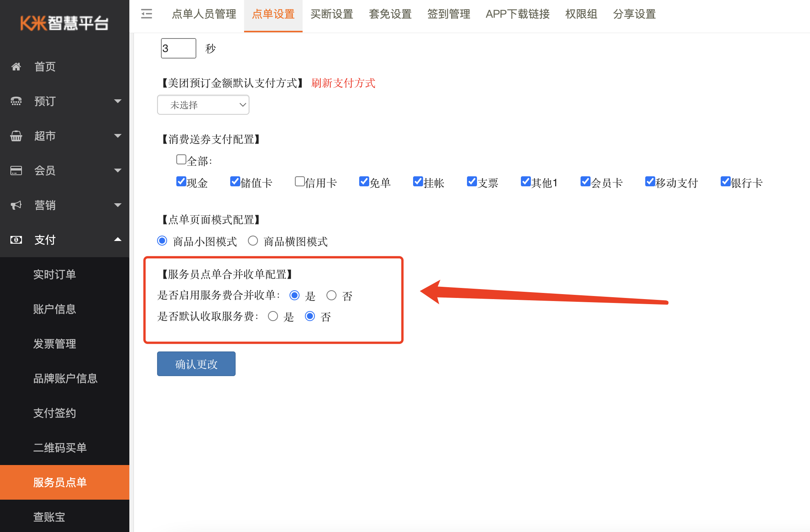
Task: Click the basket icon beside 超市
Action: (x=16, y=136)
